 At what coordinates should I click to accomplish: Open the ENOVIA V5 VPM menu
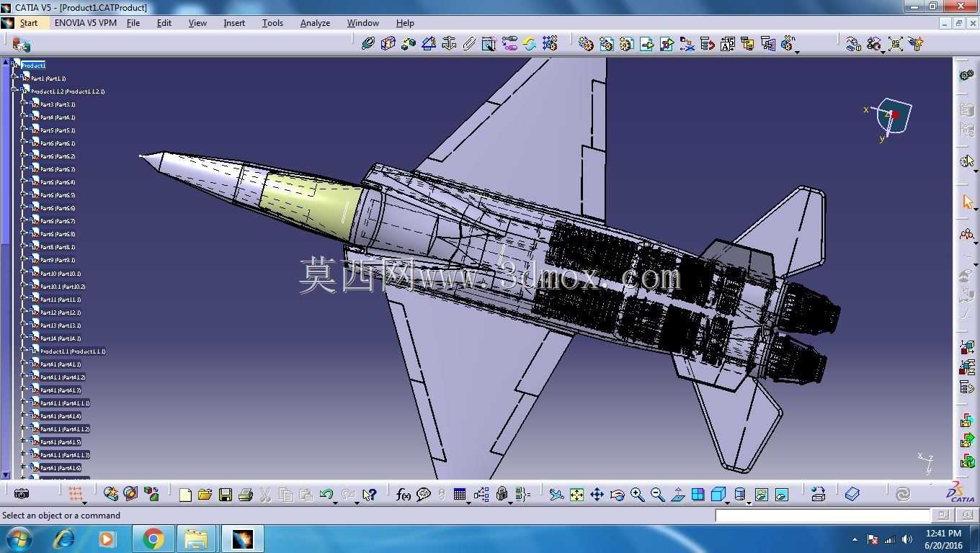tap(86, 23)
